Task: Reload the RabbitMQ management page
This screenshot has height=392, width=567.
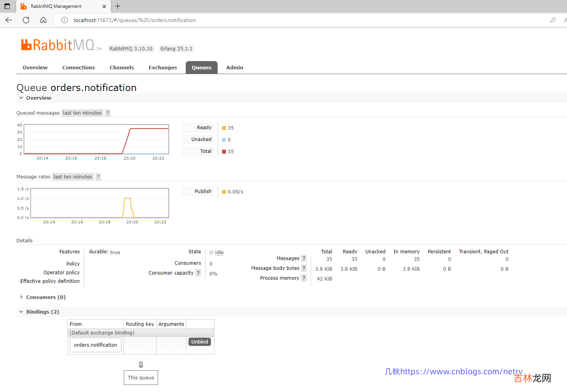Action: [26, 20]
